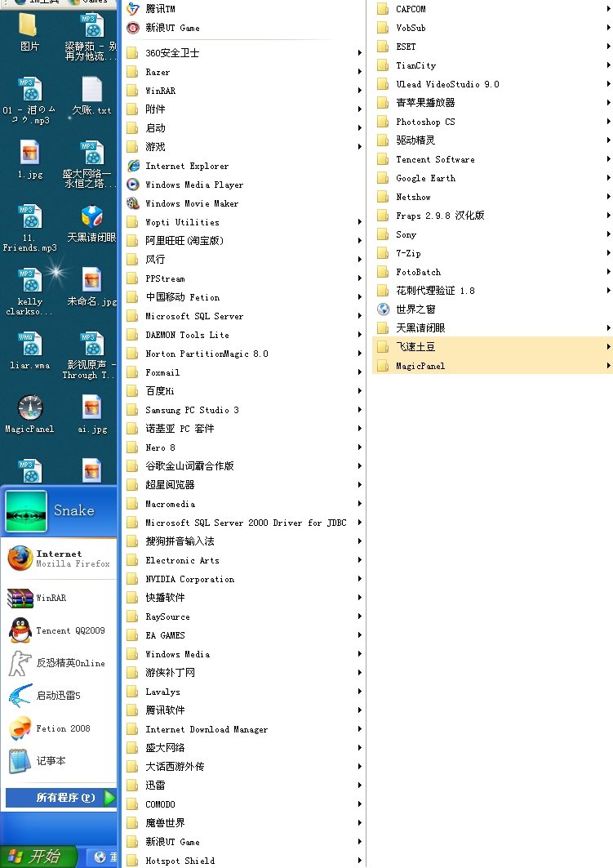Launch Internet Explorer from programs list

pos(187,166)
